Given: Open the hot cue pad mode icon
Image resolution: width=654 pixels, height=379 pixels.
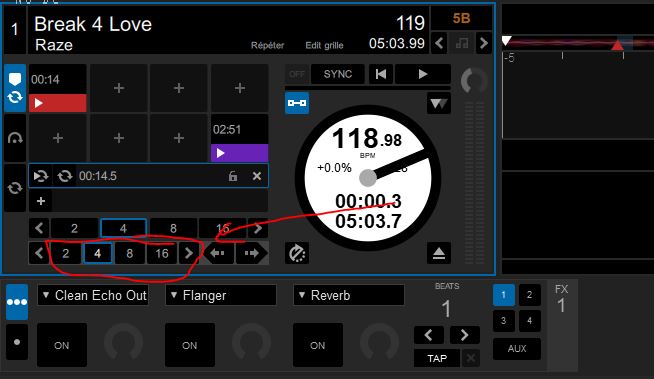Looking at the screenshot, I should coord(15,88).
